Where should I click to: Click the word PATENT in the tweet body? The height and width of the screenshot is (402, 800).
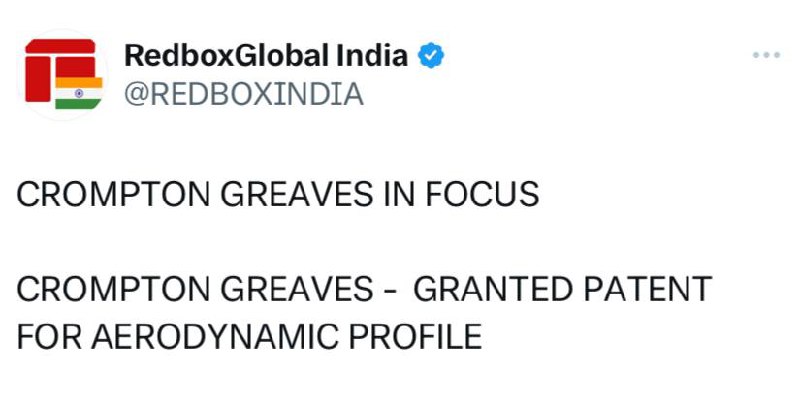point(647,289)
